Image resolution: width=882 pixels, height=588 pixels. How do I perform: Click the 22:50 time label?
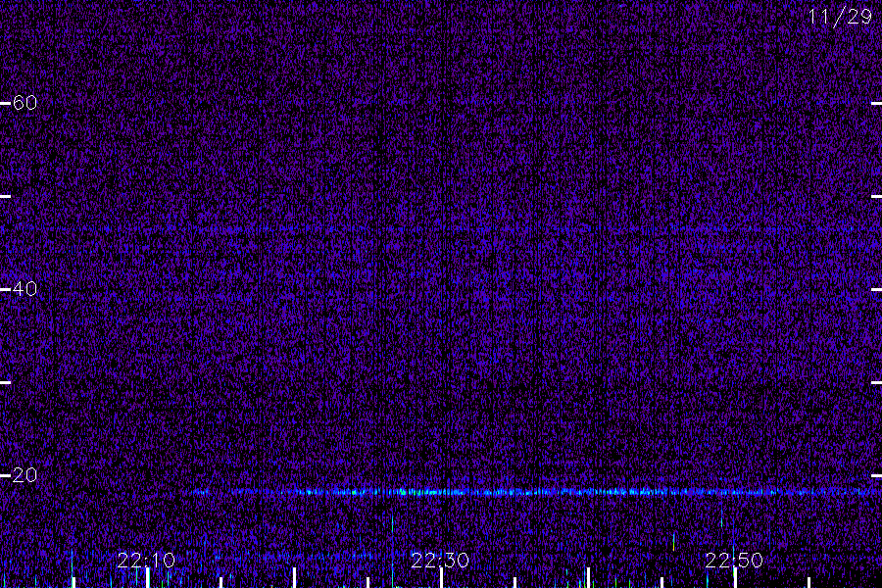[x=734, y=560]
